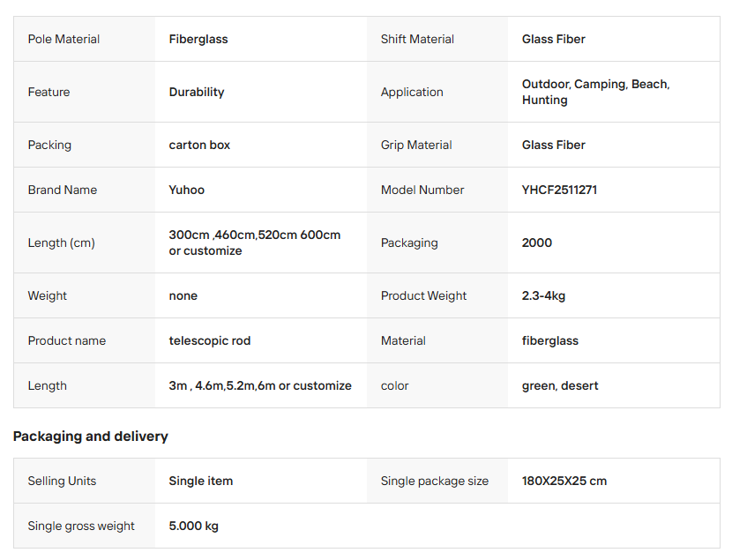Select the Outdoor, Camping, Beach, Hunting text

pyautogui.click(x=595, y=92)
